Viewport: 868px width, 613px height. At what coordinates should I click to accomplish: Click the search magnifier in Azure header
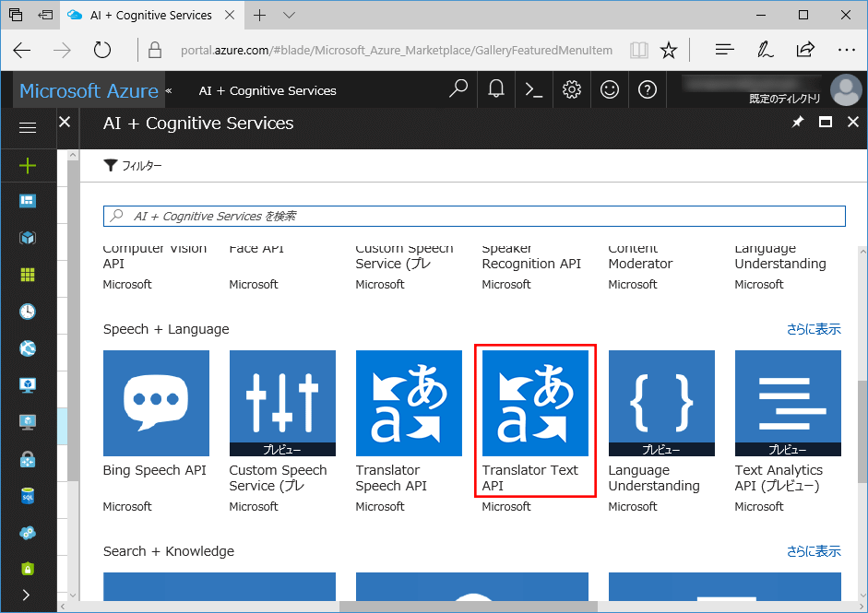point(458,89)
